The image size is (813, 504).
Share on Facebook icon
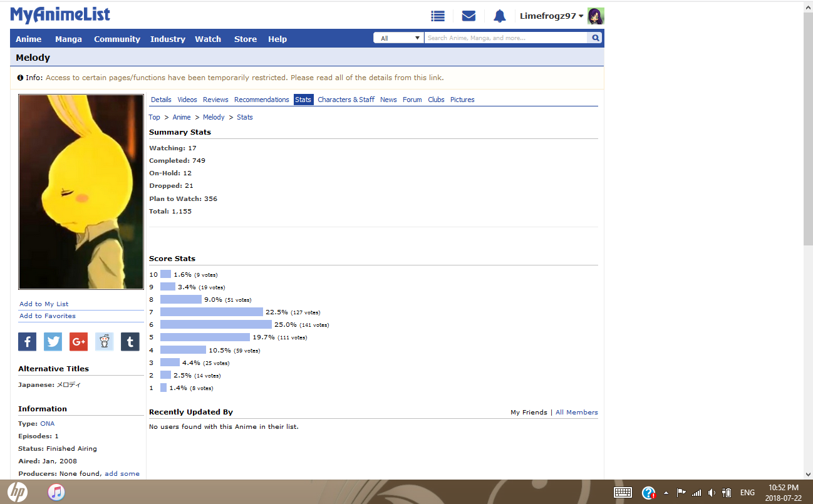27,342
